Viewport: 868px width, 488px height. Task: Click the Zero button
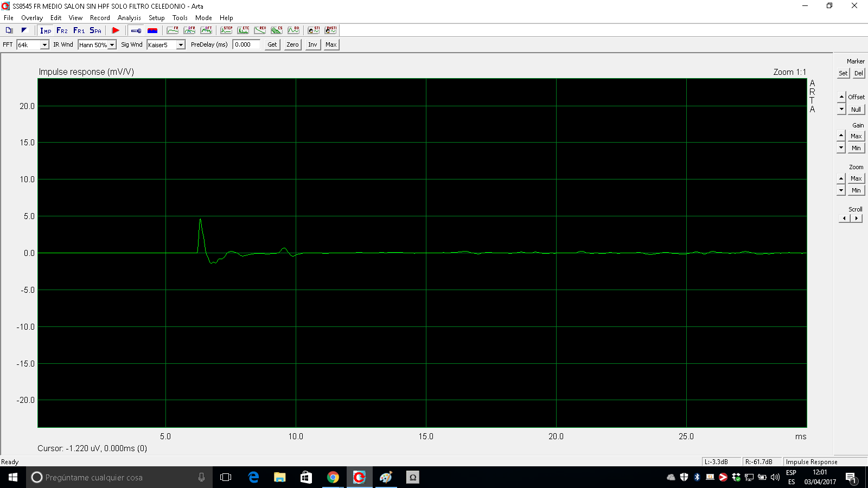coord(292,44)
